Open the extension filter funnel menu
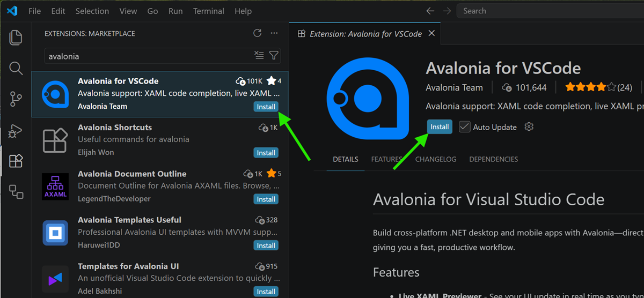 pos(274,56)
